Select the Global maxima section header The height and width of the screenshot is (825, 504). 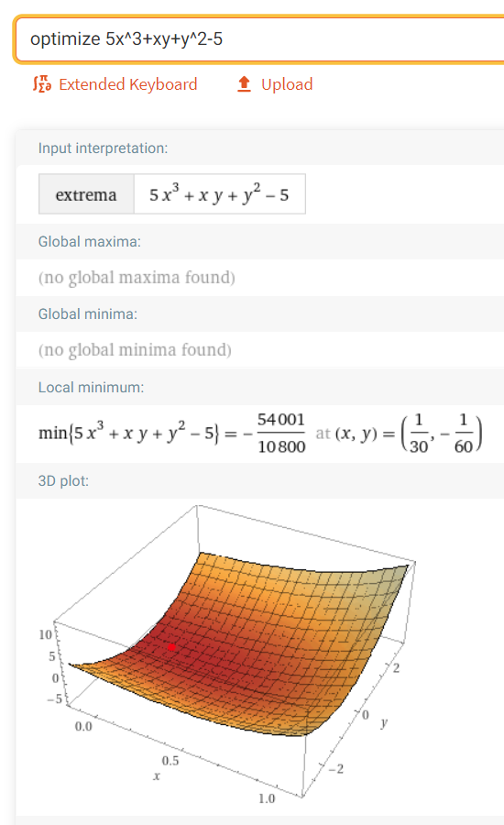[x=90, y=241]
